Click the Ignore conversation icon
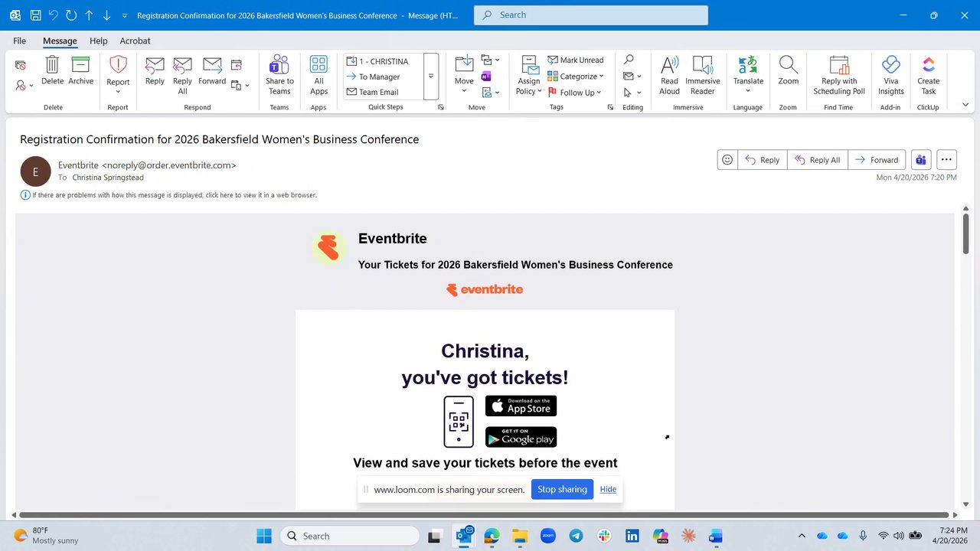Viewport: 980px width, 551px height. [21, 65]
